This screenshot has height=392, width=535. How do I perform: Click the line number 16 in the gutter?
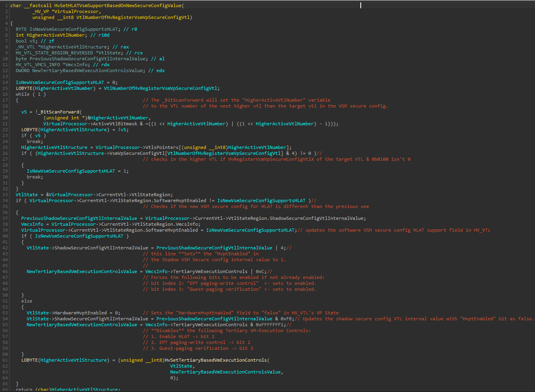(x=5, y=94)
